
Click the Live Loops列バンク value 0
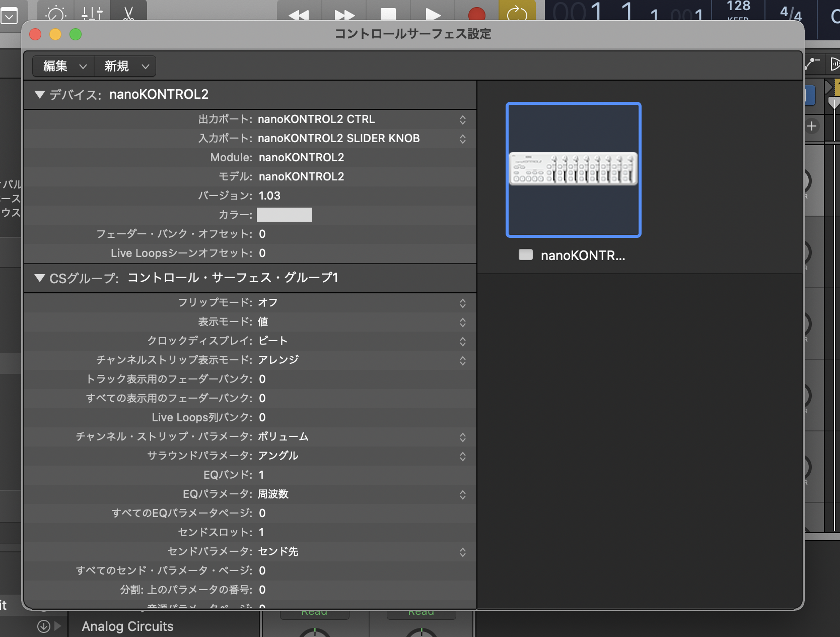[262, 417]
